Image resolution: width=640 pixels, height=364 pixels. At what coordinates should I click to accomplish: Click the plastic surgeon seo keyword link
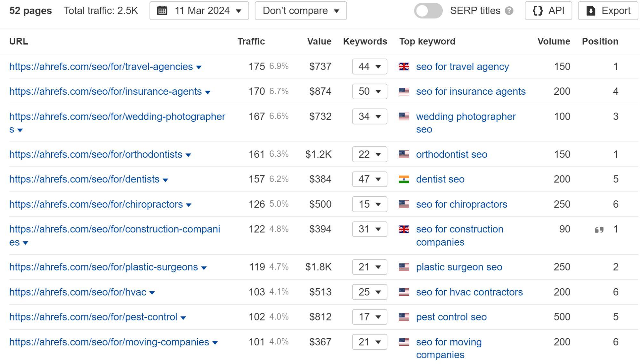click(x=459, y=267)
